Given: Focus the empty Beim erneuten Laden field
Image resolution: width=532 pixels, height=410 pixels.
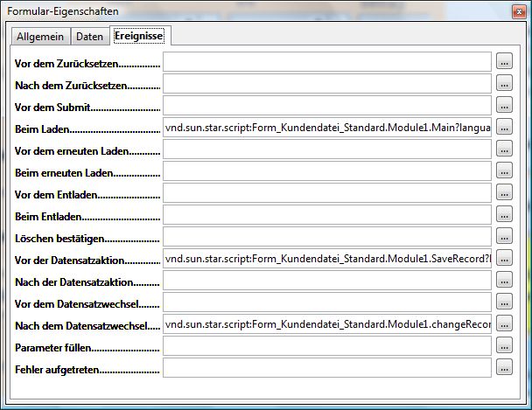Looking at the screenshot, I should click(326, 170).
